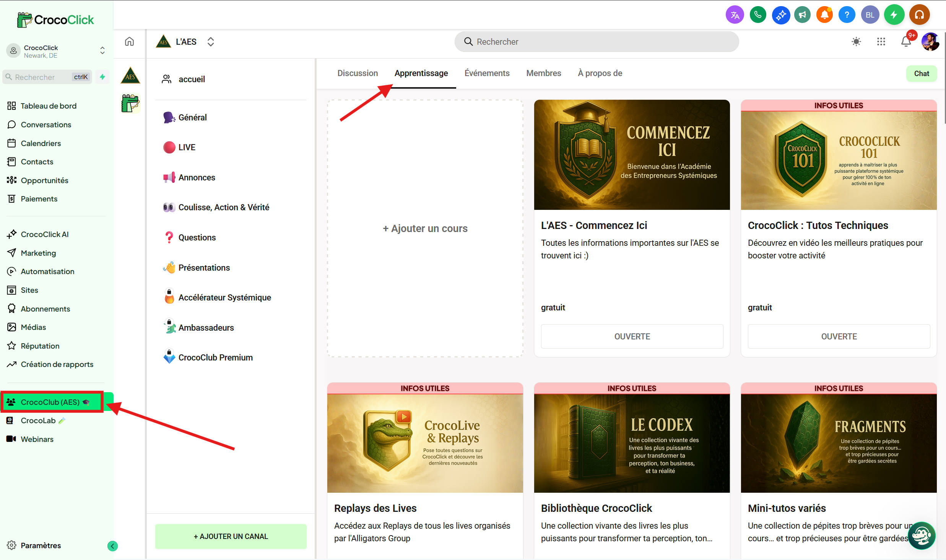Click the user profile photo

point(930,42)
